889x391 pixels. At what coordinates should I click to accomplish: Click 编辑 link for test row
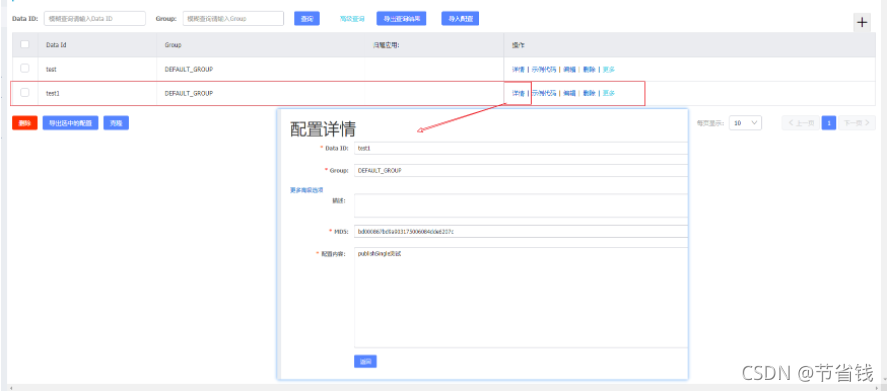click(x=569, y=69)
